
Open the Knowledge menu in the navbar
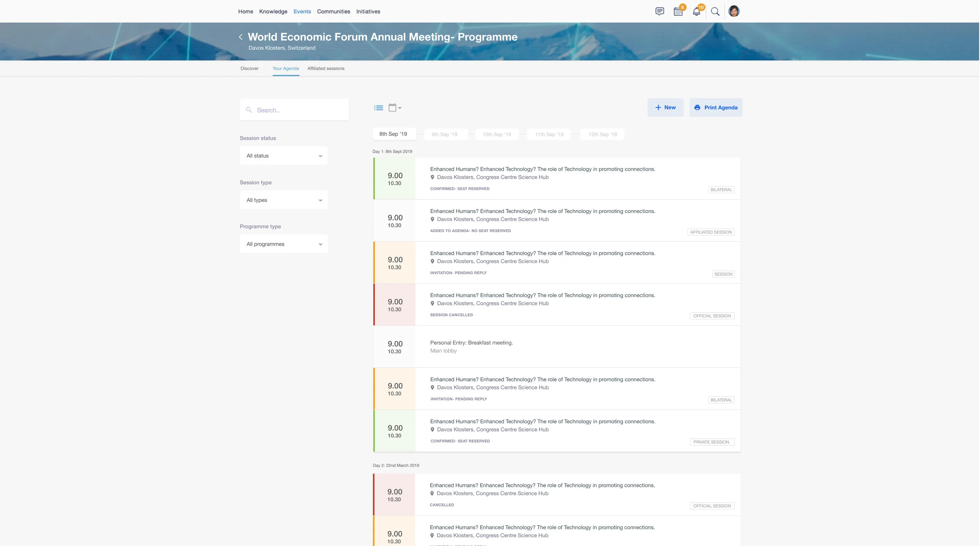[x=273, y=11]
